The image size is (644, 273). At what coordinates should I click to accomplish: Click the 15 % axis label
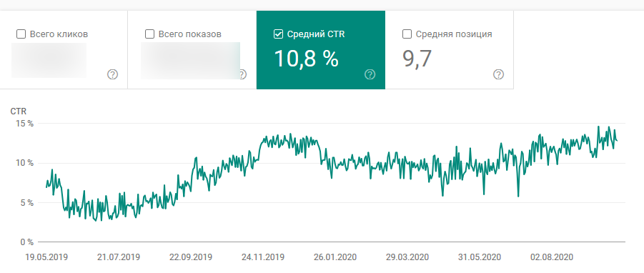pyautogui.click(x=24, y=124)
